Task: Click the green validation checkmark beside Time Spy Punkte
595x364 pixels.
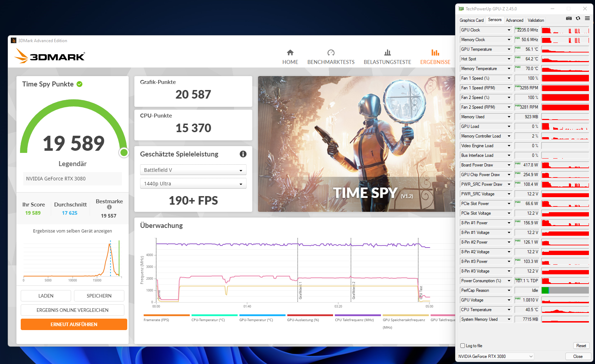Action: tap(79, 84)
